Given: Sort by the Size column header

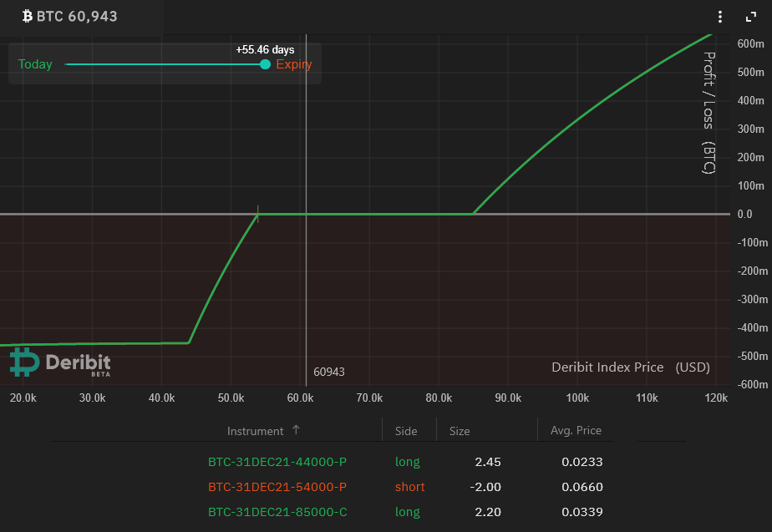Looking at the screenshot, I should pos(460,431).
